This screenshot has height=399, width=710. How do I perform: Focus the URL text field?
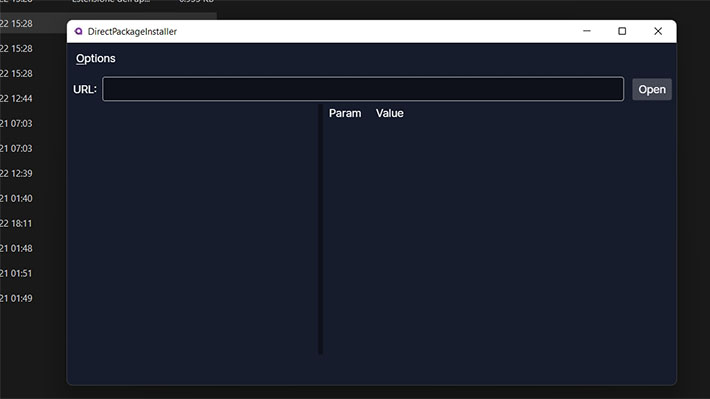(x=363, y=89)
